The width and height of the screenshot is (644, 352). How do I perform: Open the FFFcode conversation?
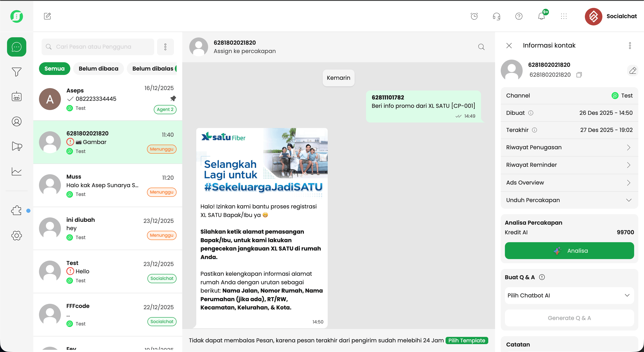point(108,315)
